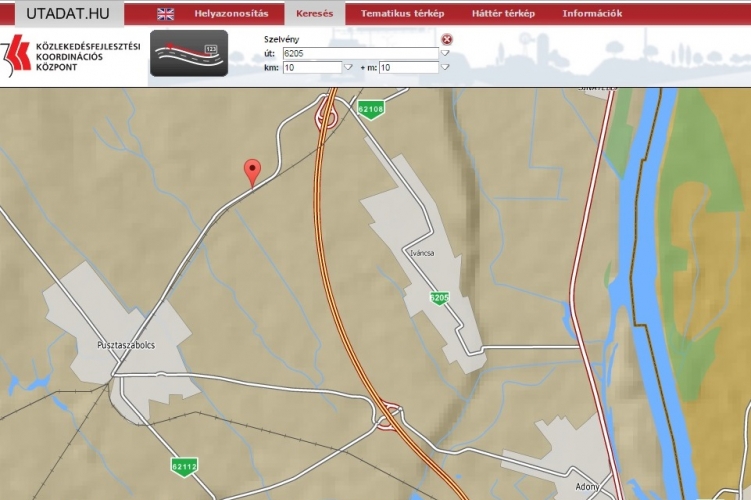Open the Háttér térkép tab
751x500 pixels.
pyautogui.click(x=503, y=14)
